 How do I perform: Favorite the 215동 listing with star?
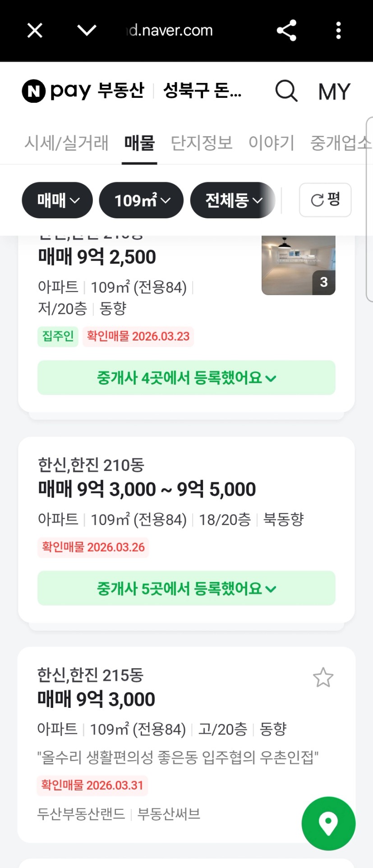323,678
